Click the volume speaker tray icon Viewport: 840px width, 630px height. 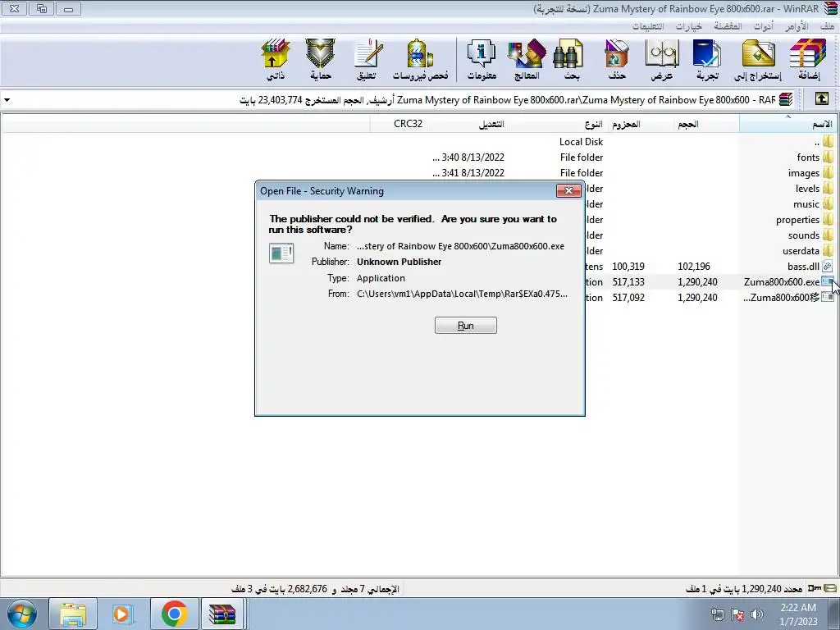point(756,614)
